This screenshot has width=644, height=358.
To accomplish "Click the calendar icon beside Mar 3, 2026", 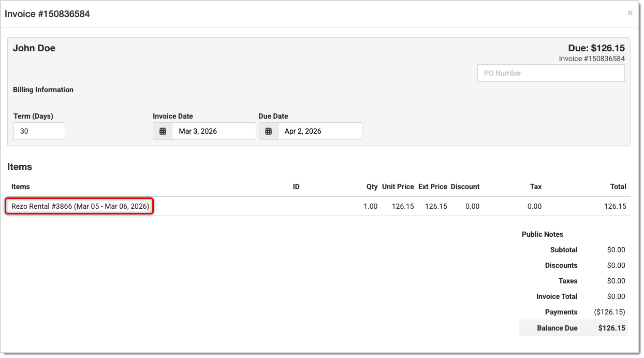I will [x=162, y=131].
